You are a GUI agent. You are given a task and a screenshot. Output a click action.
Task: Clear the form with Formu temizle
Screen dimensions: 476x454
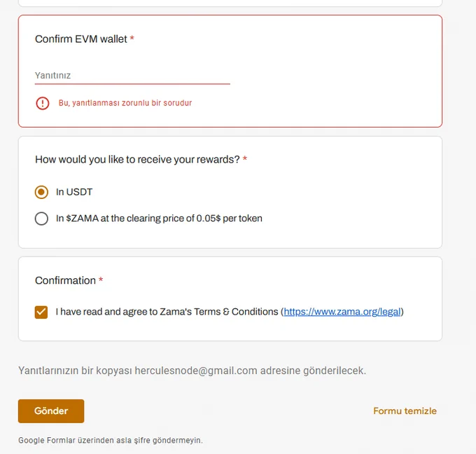[x=405, y=411]
